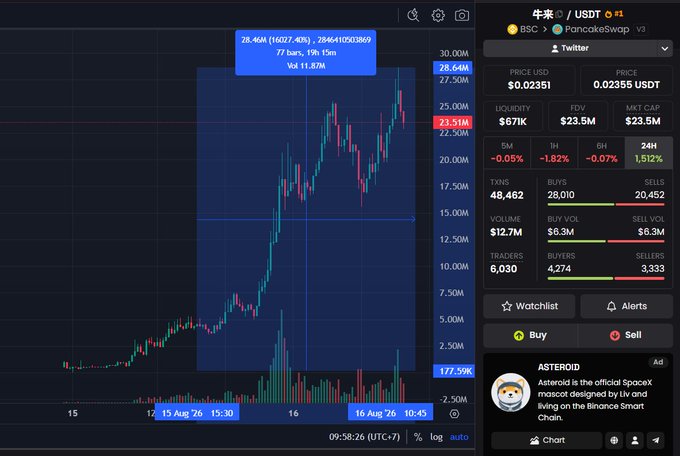Click the PRICE 0.02355 USDT box

click(x=626, y=80)
